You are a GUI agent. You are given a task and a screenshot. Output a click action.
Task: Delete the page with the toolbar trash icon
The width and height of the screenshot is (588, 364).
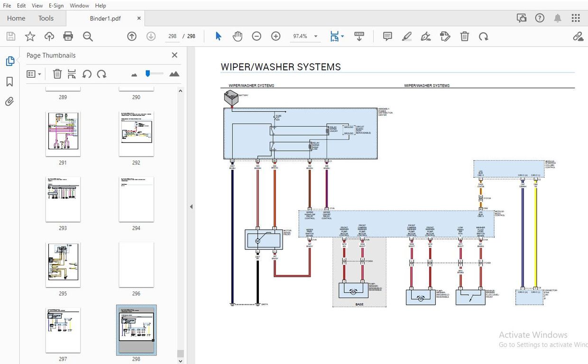tap(465, 36)
